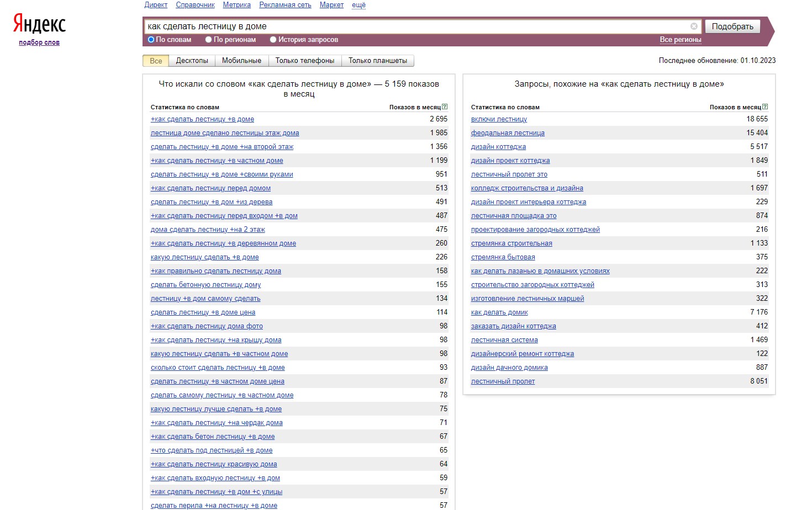Viewport: 812px width, 510px height.
Task: Open 'лестницу +в дом самому сделать'
Action: point(205,299)
